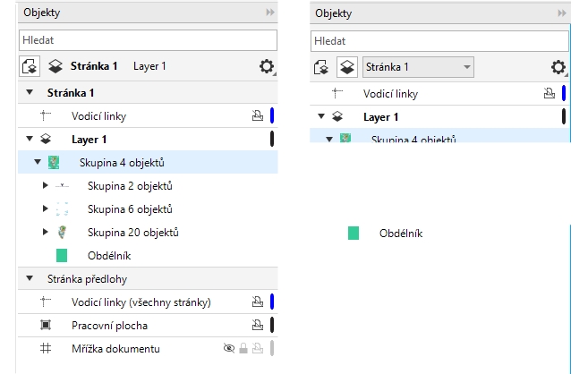
Task: Click blue color swatch of top Vodicí linky, left panel
Action: click(x=271, y=115)
